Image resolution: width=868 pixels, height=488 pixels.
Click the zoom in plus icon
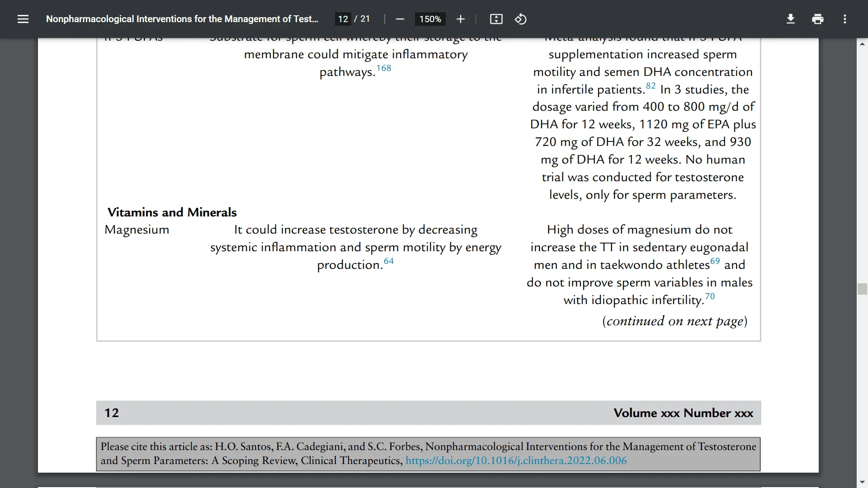(x=461, y=19)
